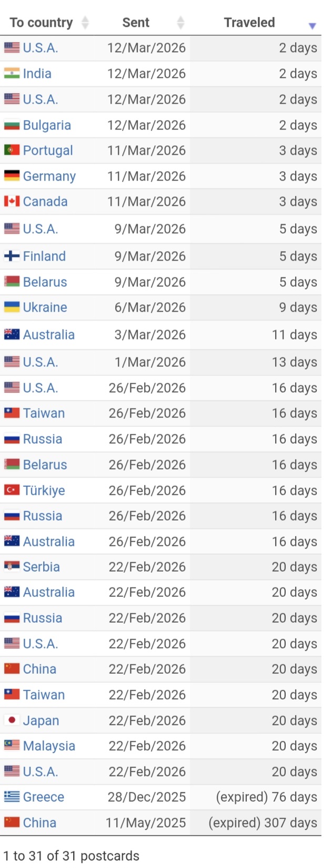Click the Japan flag icon
The height and width of the screenshot is (868, 332).
pos(12,721)
